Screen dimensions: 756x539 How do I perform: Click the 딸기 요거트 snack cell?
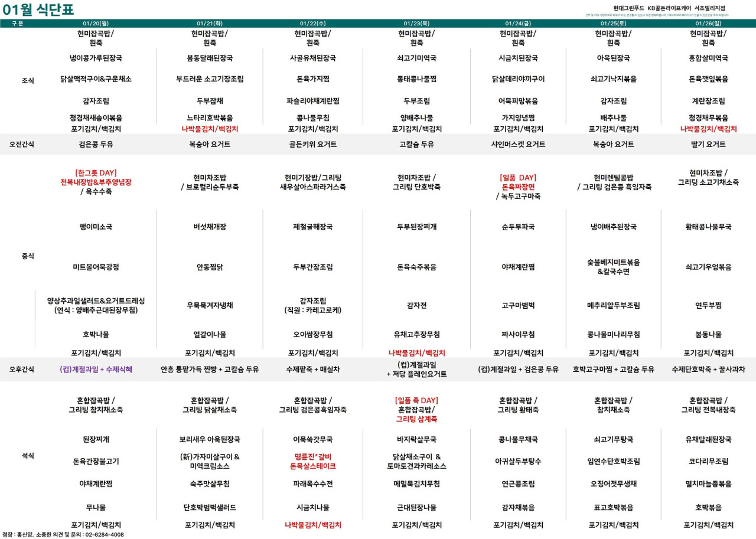click(x=708, y=144)
